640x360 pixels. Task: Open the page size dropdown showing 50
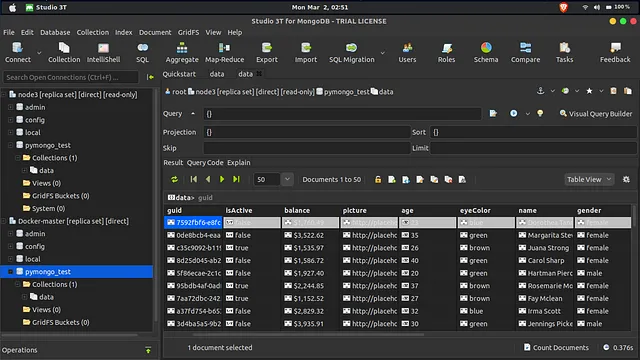click(287, 179)
